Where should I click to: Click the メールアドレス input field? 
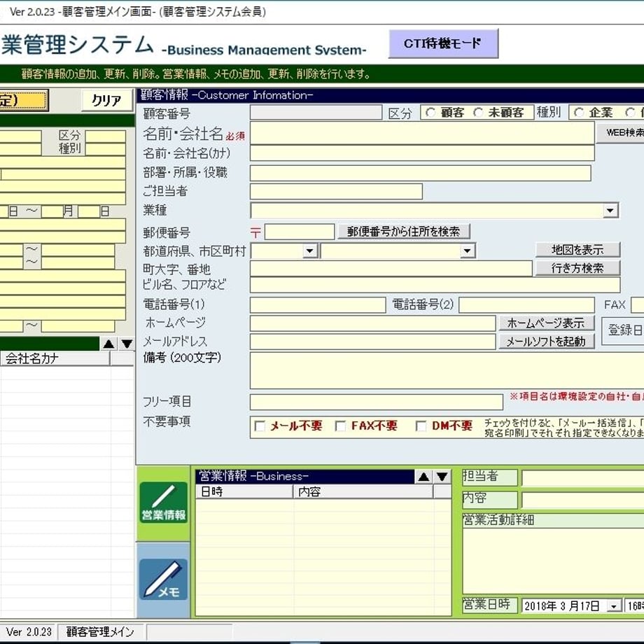(x=372, y=342)
